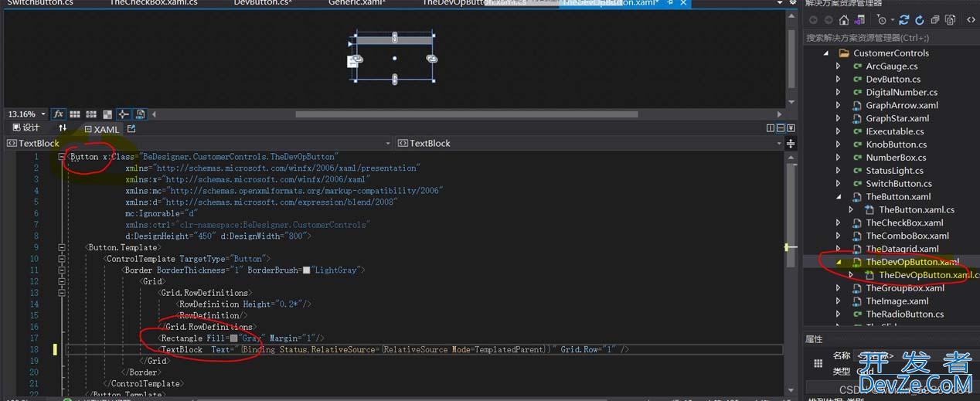The height and width of the screenshot is (401, 980).
Task: Collapse Grid.RowDefinitions fold on line 13
Action: tap(62, 293)
